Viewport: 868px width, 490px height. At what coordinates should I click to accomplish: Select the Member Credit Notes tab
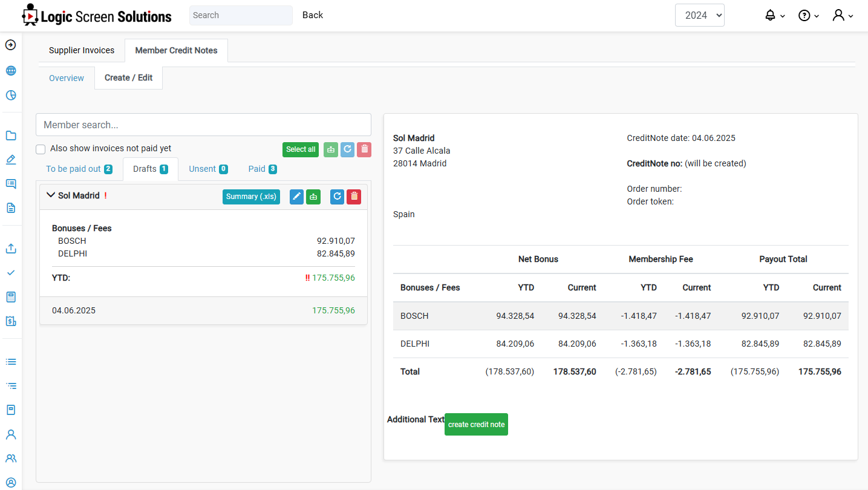point(176,50)
